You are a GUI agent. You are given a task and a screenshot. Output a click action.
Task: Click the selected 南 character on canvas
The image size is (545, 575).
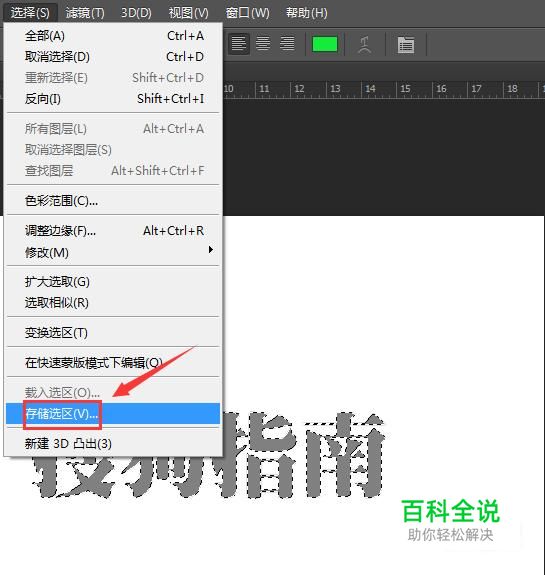(345, 455)
